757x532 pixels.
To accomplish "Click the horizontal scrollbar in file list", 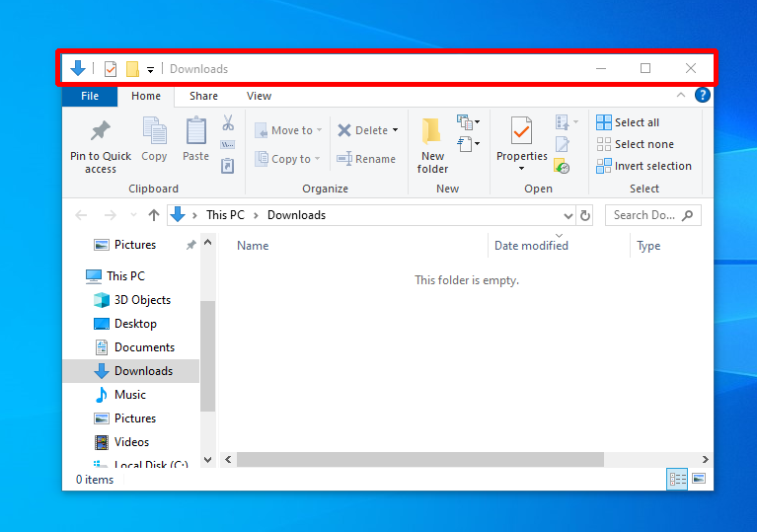I will click(419, 459).
